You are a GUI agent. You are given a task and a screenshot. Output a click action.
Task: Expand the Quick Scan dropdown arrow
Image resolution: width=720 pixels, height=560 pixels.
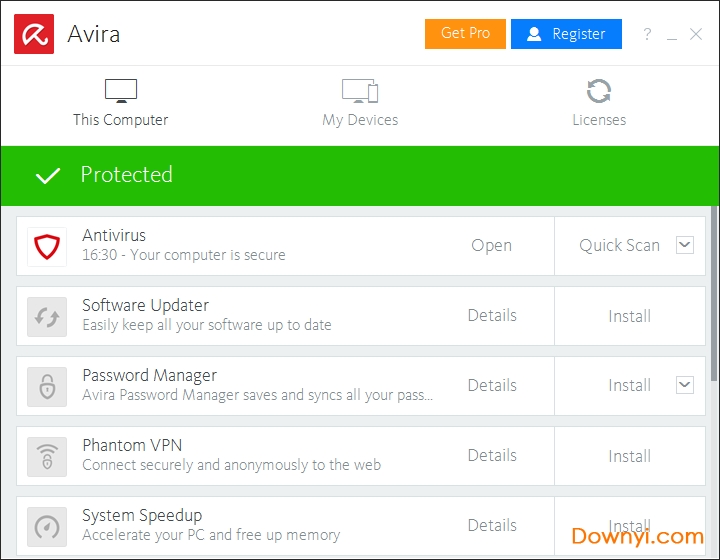685,245
